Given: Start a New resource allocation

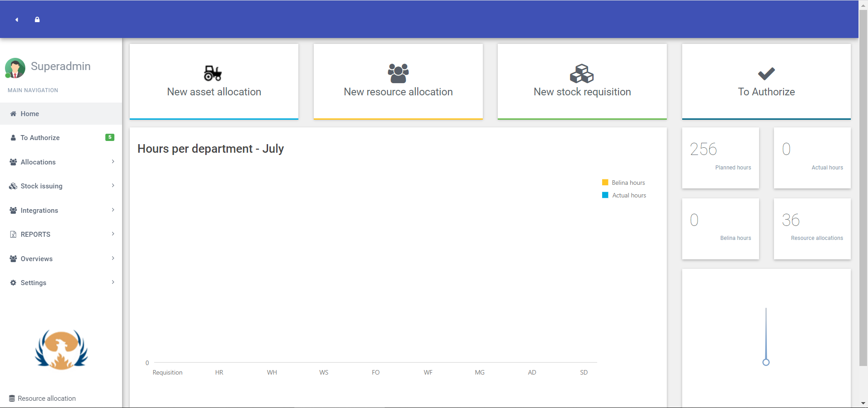Looking at the screenshot, I should pyautogui.click(x=398, y=81).
